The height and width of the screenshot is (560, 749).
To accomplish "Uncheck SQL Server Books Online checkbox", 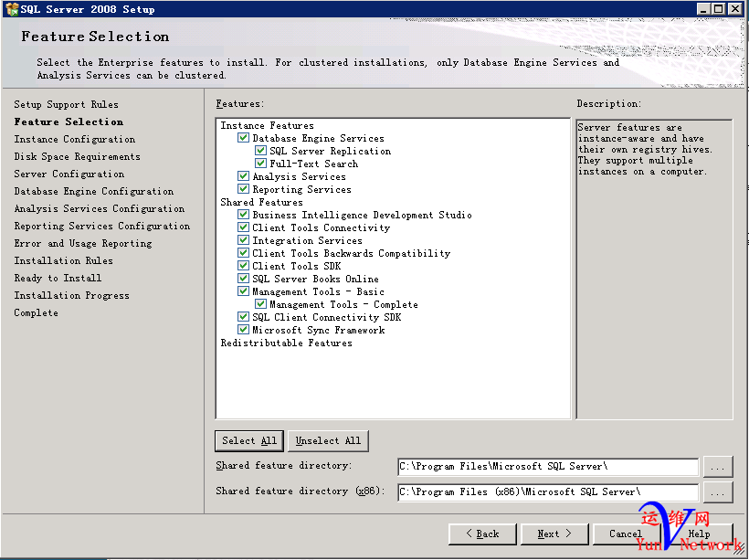I will (243, 278).
